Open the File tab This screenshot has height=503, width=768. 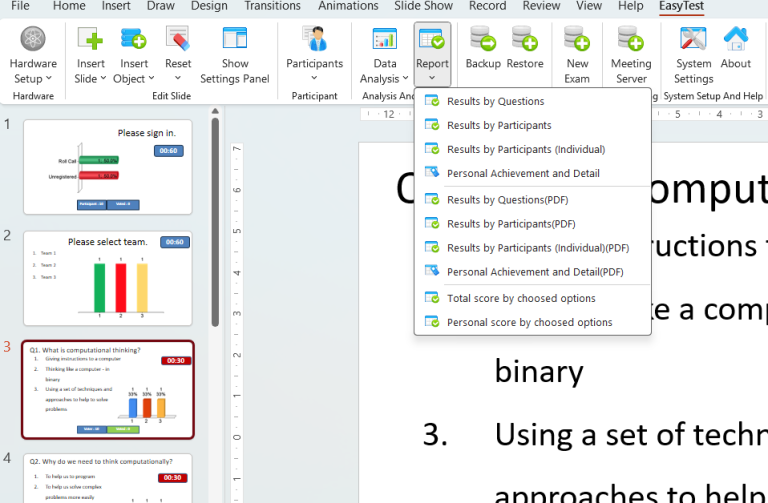pyautogui.click(x=20, y=6)
